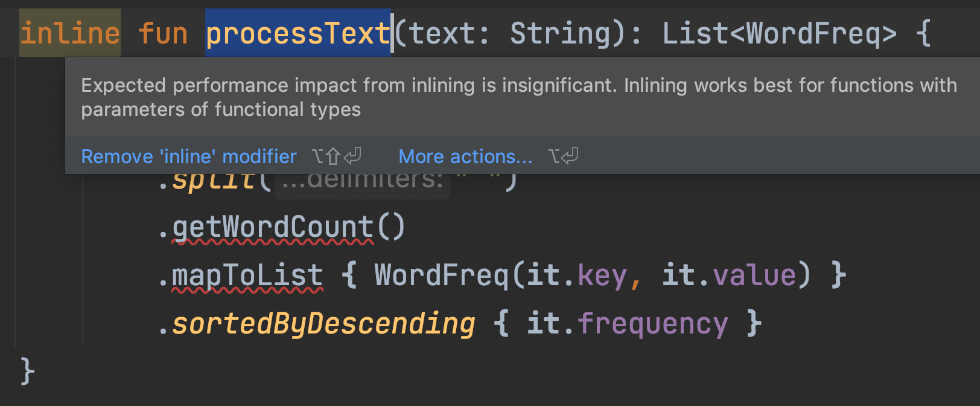
Task: Click the unresolved getWordCount call
Action: coord(273,228)
